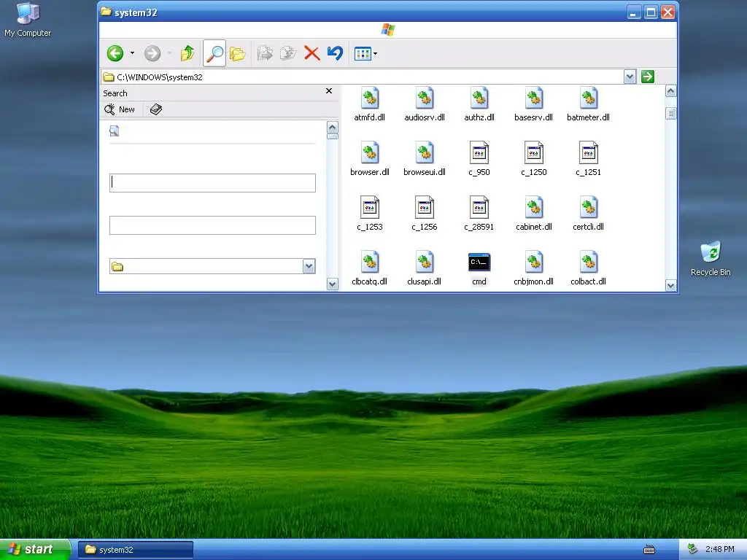Viewport: 747px width, 560px height.
Task: Click the Copy To toolbar icon
Action: [288, 53]
